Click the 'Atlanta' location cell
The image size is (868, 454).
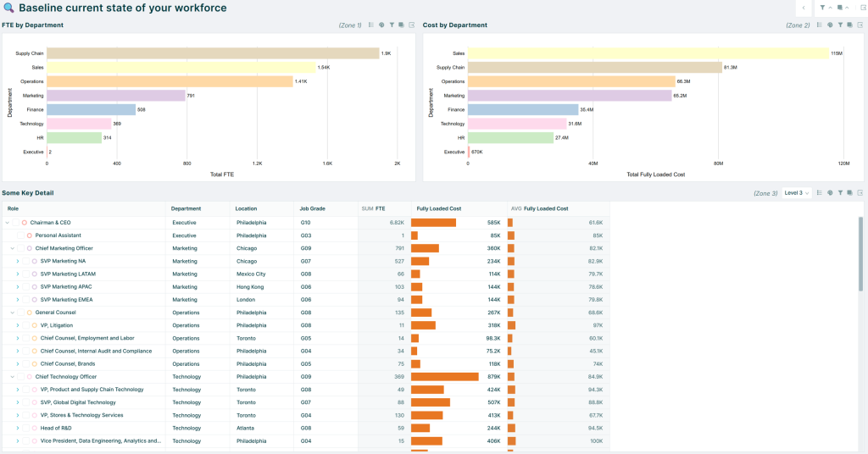(245, 428)
